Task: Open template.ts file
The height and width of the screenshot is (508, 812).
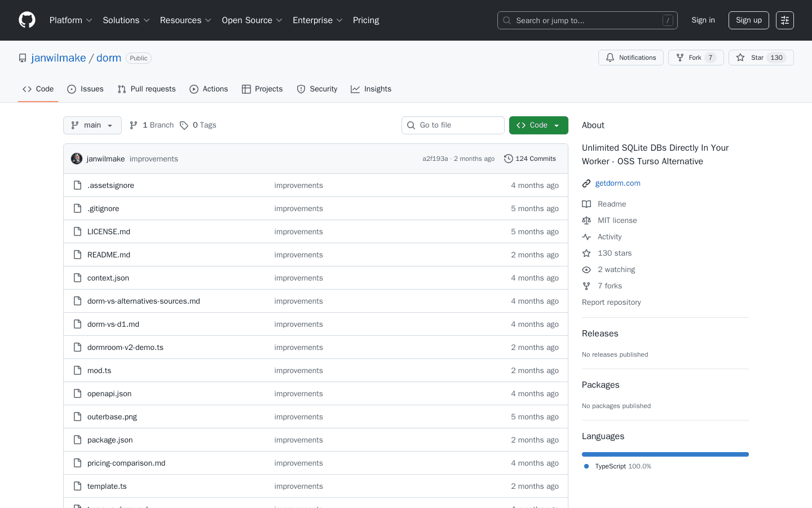Action: point(107,486)
